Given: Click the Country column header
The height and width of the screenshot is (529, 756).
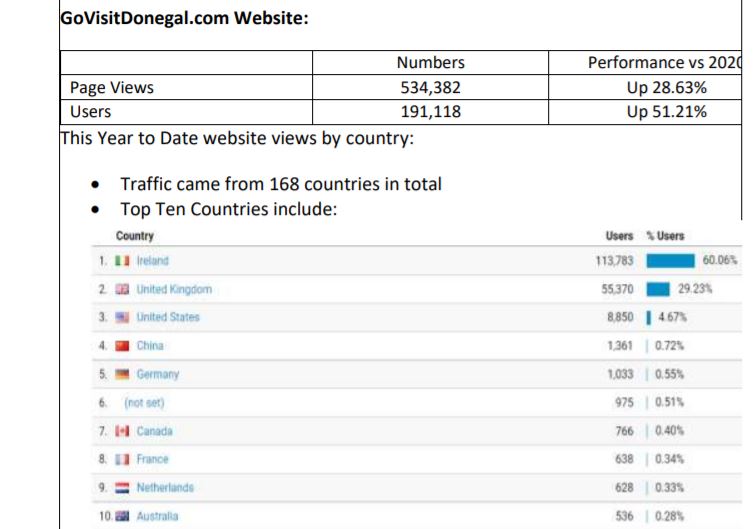Looking at the screenshot, I should click(135, 236).
